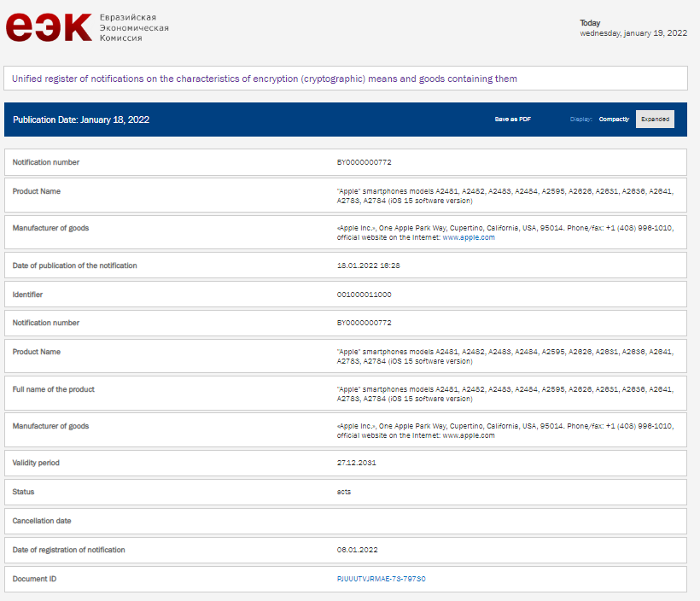The image size is (700, 601).
Task: Click the Display: label
Action: [580, 120]
